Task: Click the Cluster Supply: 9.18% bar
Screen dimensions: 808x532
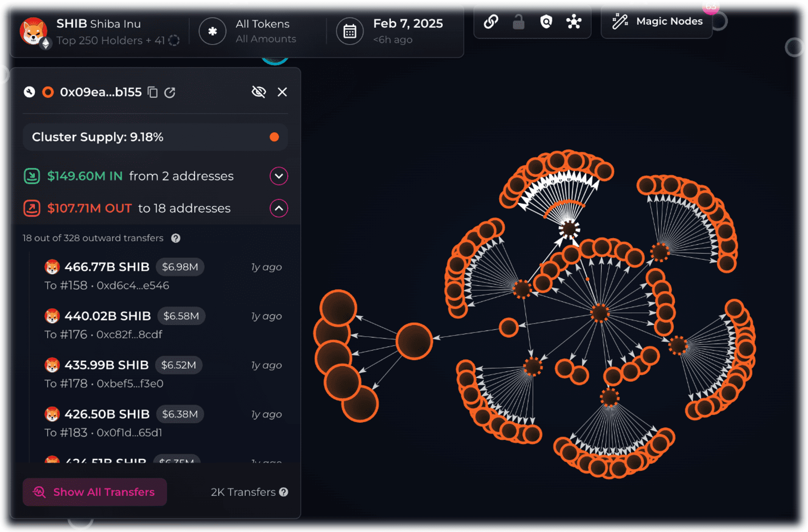Action: pos(155,137)
